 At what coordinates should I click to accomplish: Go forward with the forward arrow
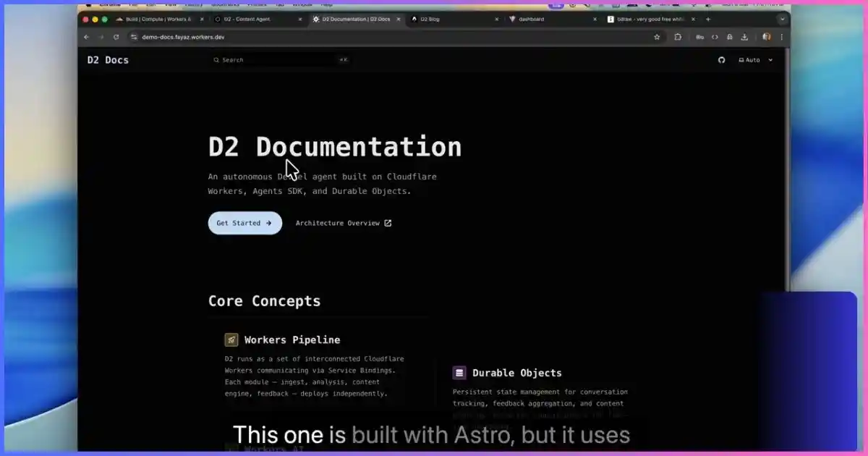[101, 37]
